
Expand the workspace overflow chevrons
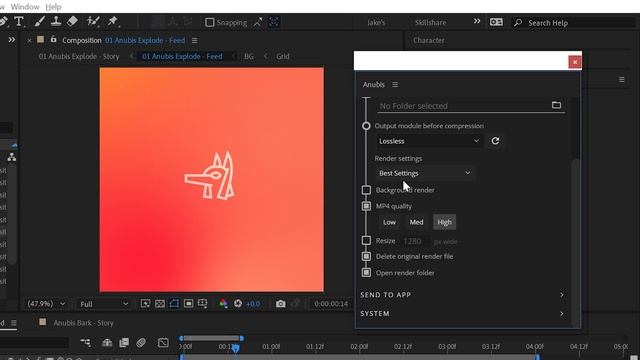click(x=477, y=21)
